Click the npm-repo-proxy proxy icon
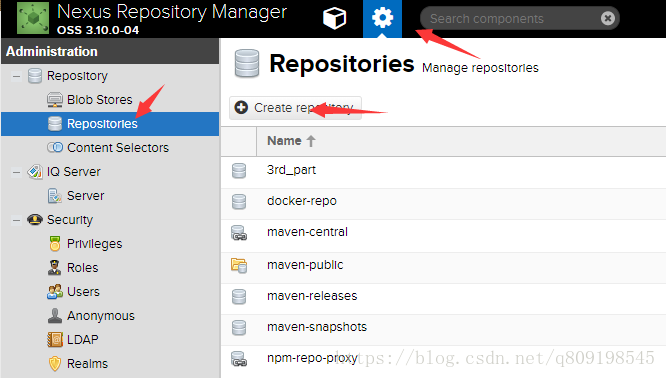The height and width of the screenshot is (378, 666). click(239, 359)
